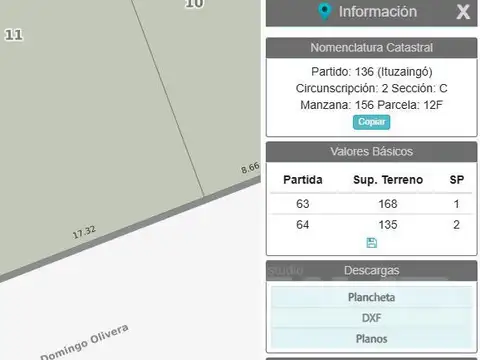480x360 pixels.
Task: Select the table row with partida 64
Action: (x=371, y=225)
